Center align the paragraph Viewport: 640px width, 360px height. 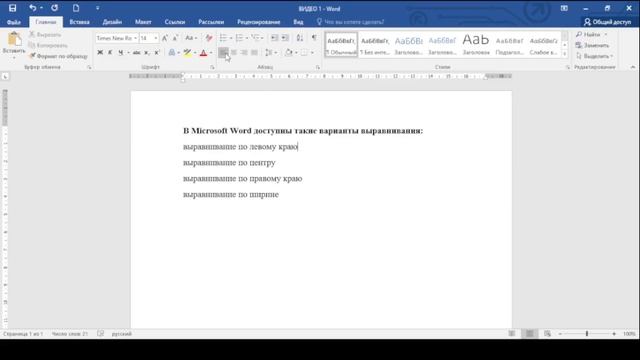pos(234,53)
